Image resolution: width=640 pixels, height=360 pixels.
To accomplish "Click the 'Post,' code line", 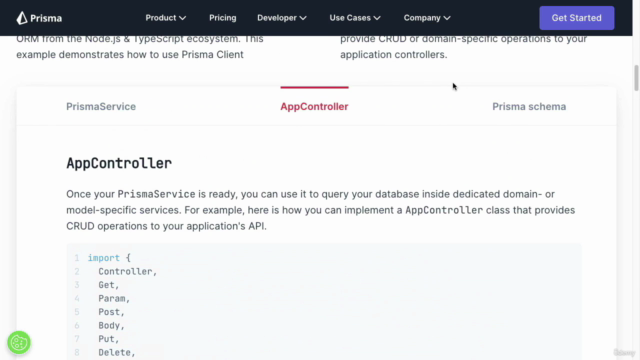I will 111,312.
